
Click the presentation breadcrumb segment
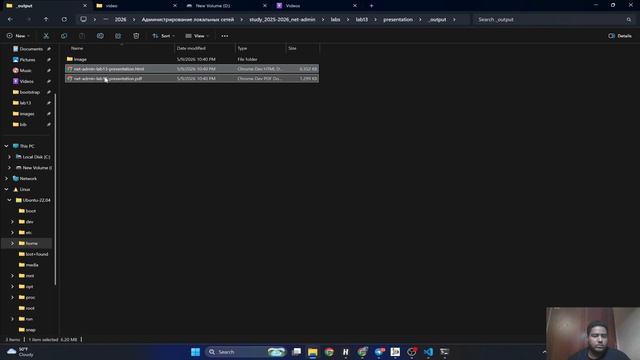398,19
